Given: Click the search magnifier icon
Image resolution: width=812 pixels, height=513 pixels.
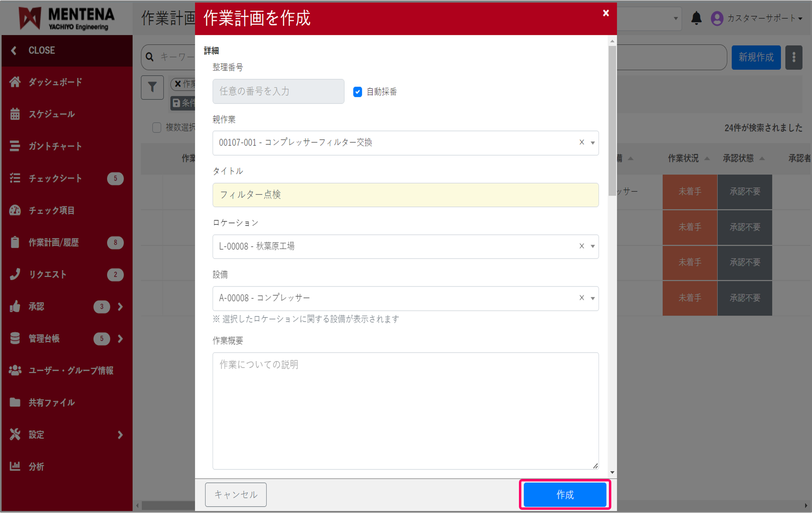Looking at the screenshot, I should point(150,57).
